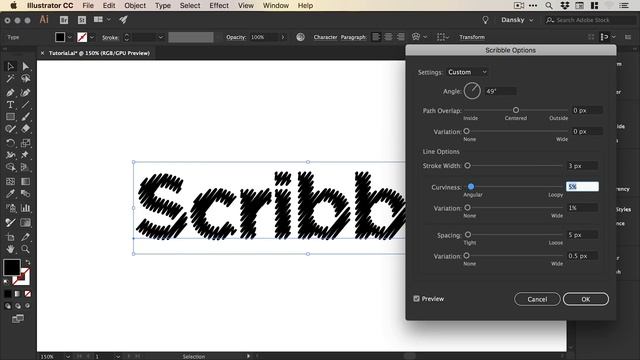
Task: Change screen mode icon at toolbar bottom
Action: click(18, 319)
